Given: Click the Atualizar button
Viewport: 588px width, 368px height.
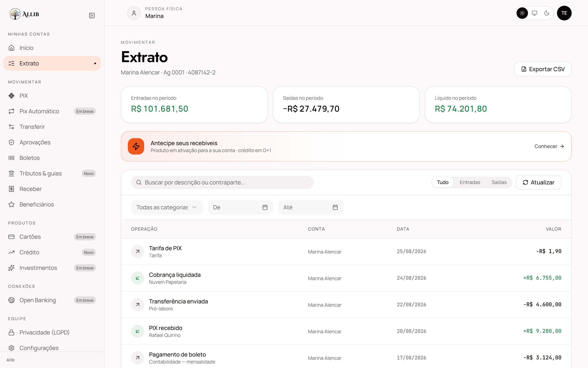Looking at the screenshot, I should pos(538,182).
